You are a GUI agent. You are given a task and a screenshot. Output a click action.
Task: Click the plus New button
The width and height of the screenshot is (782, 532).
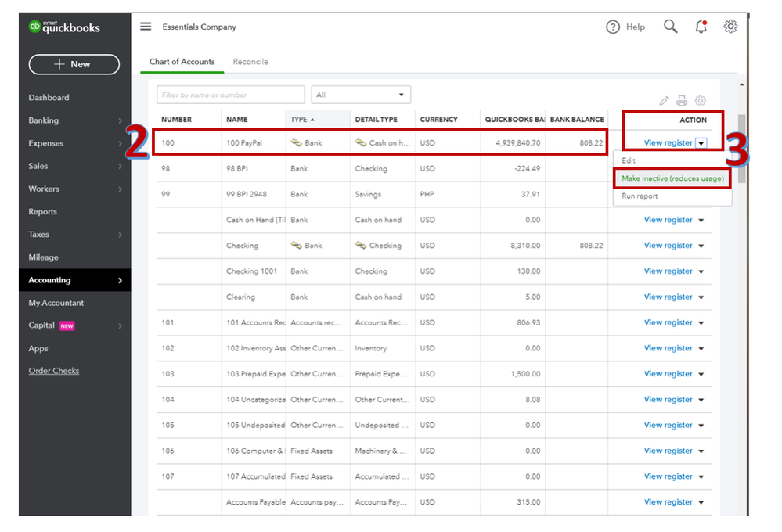[74, 64]
